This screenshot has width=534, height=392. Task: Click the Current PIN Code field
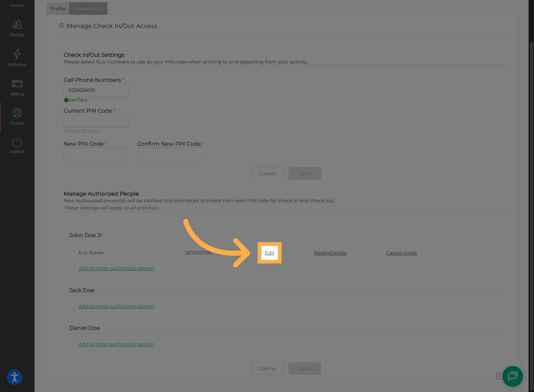pyautogui.click(x=96, y=121)
